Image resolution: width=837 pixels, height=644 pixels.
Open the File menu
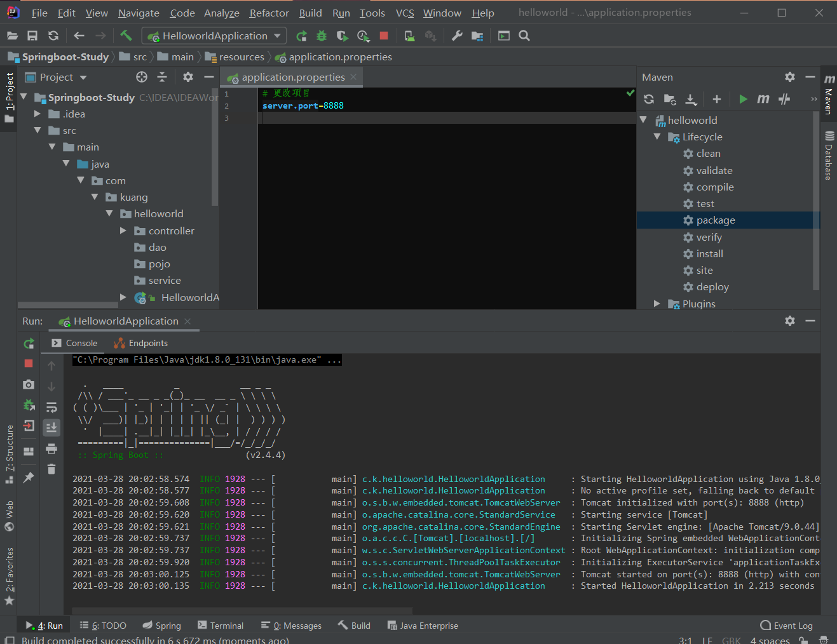39,13
